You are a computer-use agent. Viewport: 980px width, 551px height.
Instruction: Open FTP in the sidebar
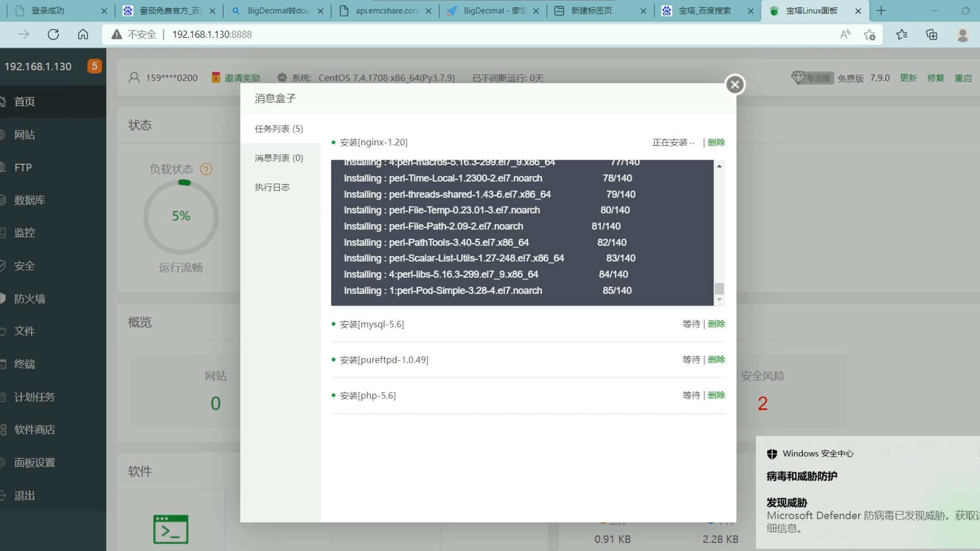tap(53, 167)
